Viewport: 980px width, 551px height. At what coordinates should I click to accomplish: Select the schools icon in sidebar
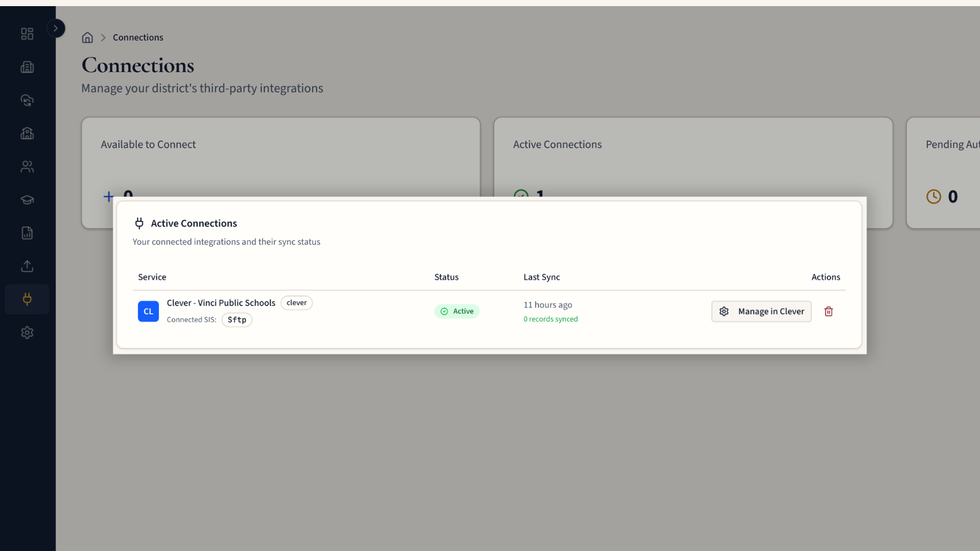pyautogui.click(x=27, y=133)
